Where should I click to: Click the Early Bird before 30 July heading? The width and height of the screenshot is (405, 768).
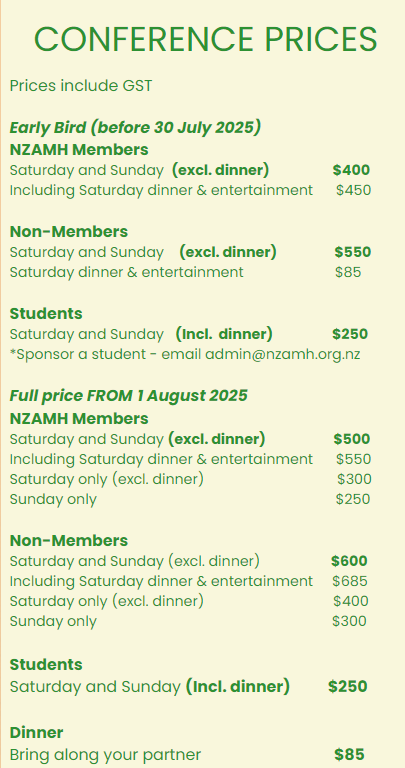pyautogui.click(x=135, y=127)
